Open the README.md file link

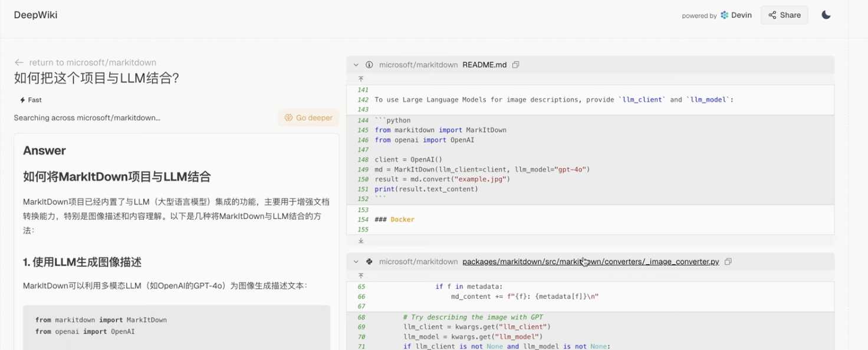coord(484,65)
